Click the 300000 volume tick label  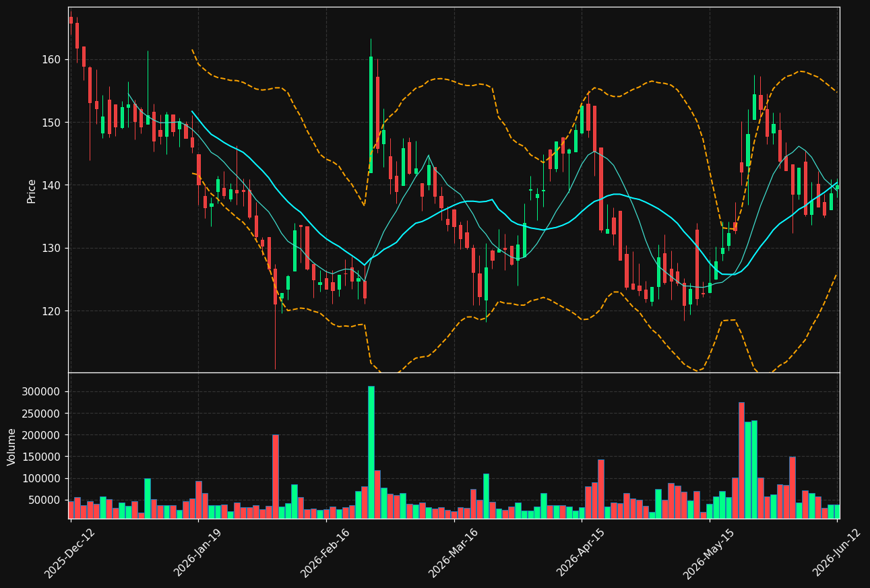coord(42,392)
